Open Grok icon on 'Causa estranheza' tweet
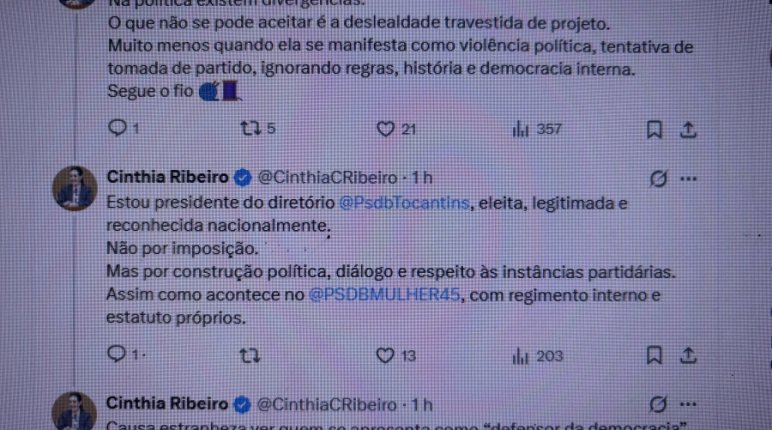Screen dimensions: 772x430 (x=658, y=404)
